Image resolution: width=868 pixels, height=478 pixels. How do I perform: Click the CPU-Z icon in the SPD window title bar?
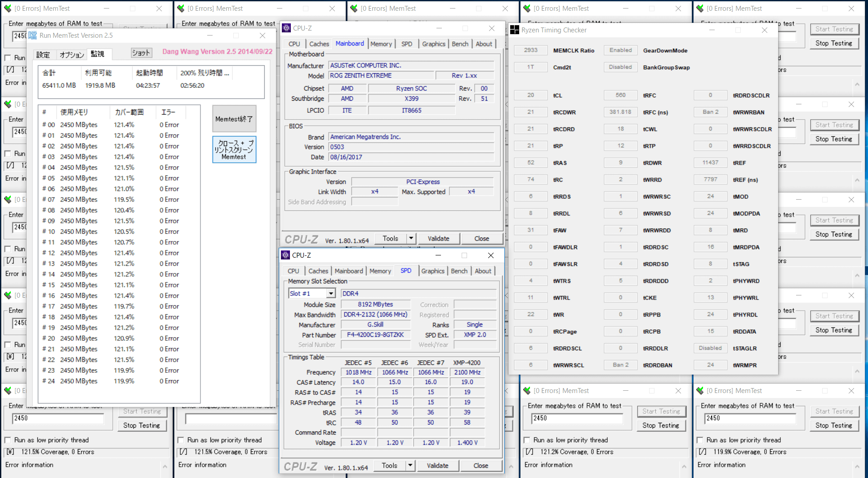(x=285, y=255)
